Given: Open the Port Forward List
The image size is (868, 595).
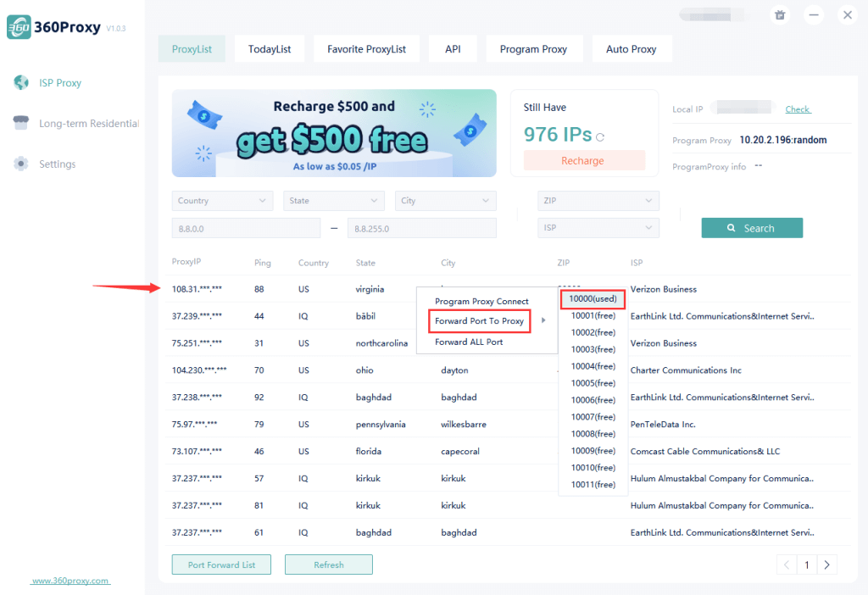Looking at the screenshot, I should coord(221,564).
